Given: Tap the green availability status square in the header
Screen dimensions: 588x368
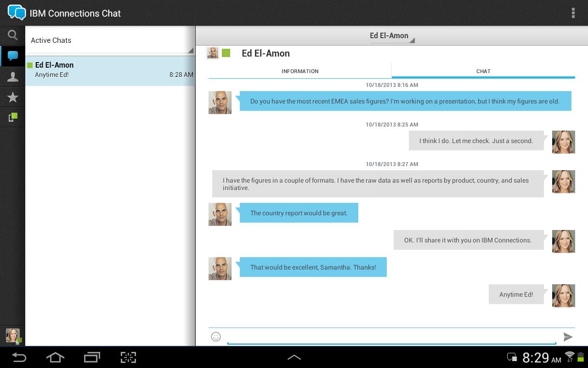Looking at the screenshot, I should 226,53.
